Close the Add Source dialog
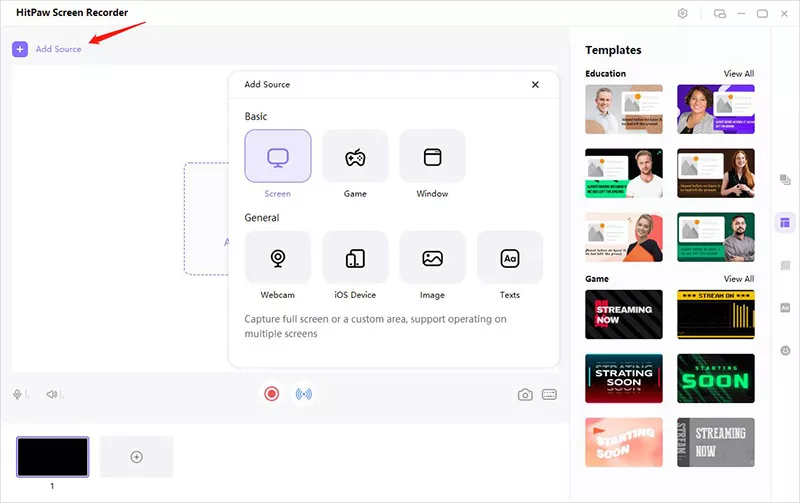Screen dimensions: 800x503 click(x=535, y=85)
